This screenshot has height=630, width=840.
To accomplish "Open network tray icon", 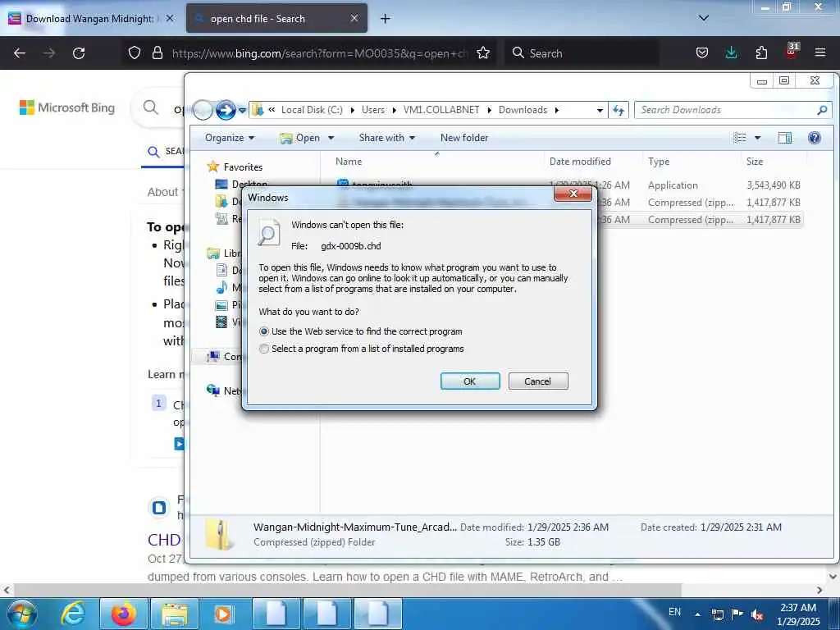I will [717, 614].
